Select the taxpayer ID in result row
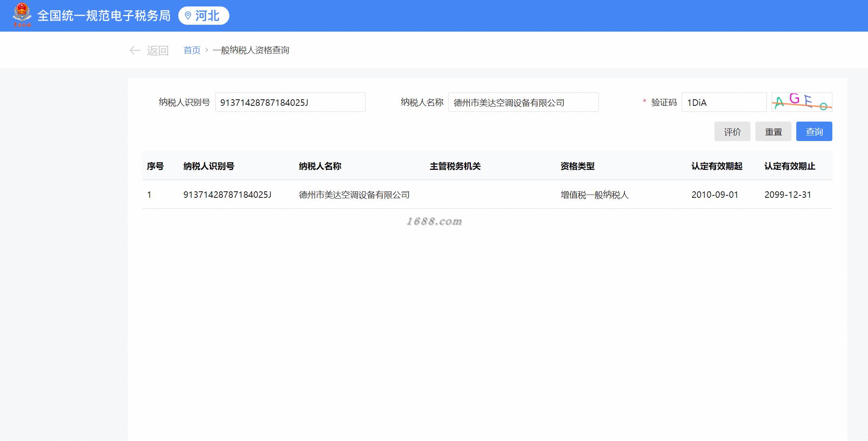This screenshot has height=441, width=868. 227,195
